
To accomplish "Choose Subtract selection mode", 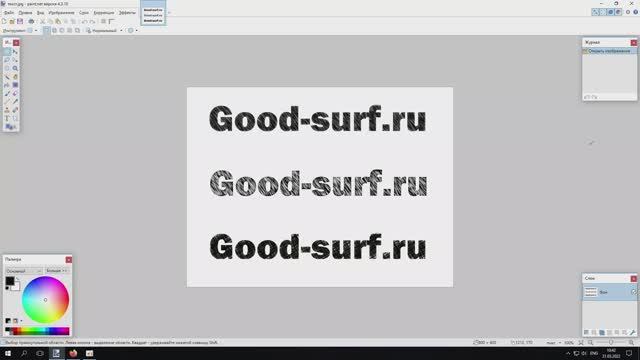I will click(62, 31).
